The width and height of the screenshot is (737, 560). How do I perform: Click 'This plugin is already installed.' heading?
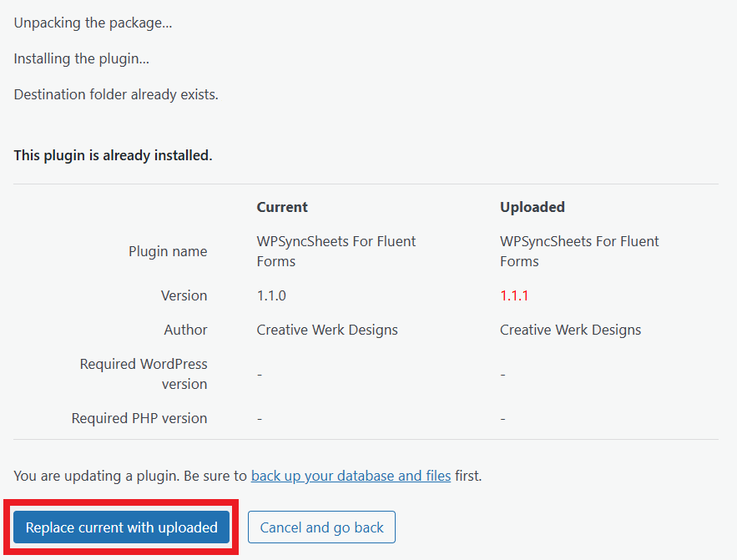(x=113, y=155)
